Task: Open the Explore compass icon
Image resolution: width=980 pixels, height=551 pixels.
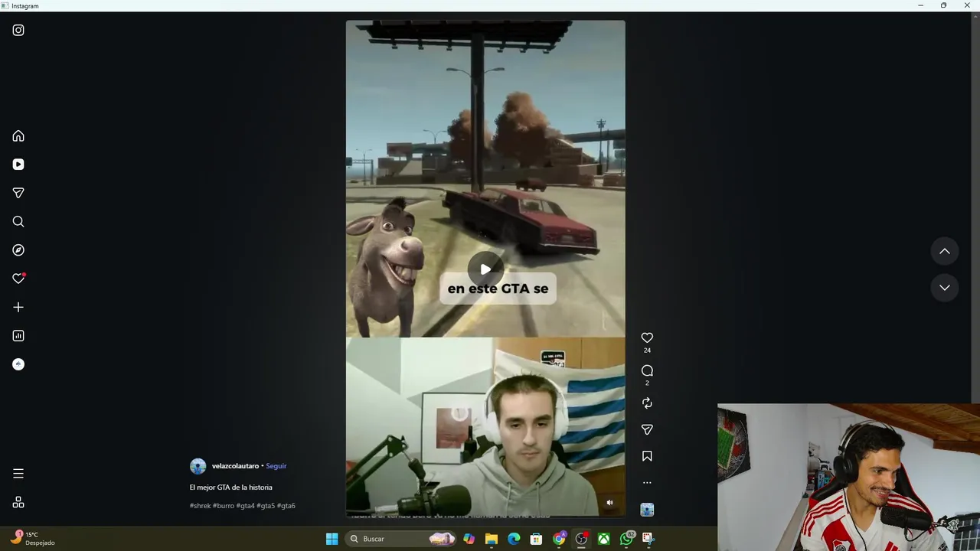Action: (x=18, y=250)
